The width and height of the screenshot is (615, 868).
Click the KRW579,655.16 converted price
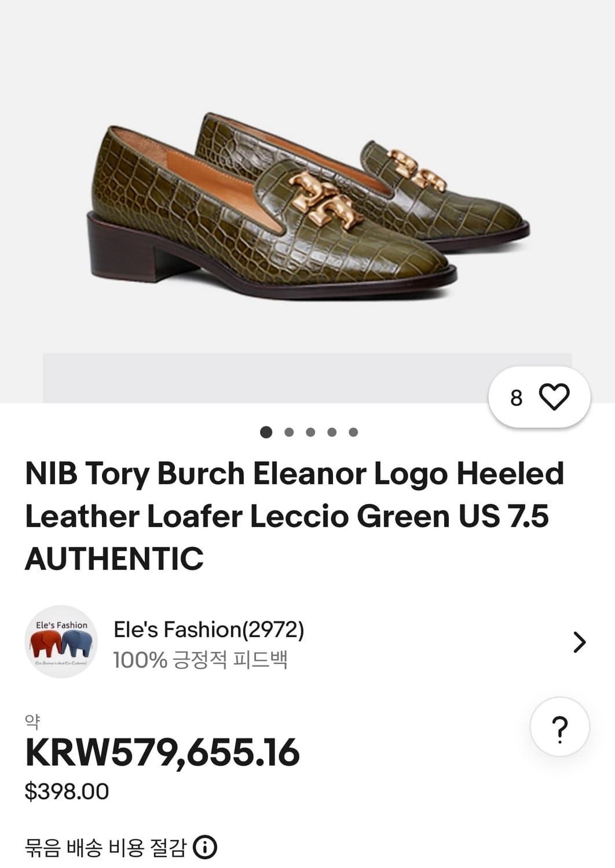point(162,752)
